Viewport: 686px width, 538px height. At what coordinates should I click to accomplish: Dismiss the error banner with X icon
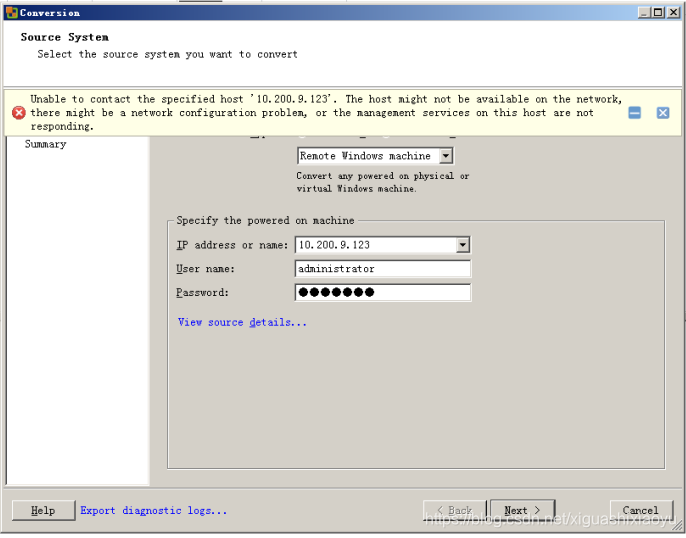pos(663,113)
